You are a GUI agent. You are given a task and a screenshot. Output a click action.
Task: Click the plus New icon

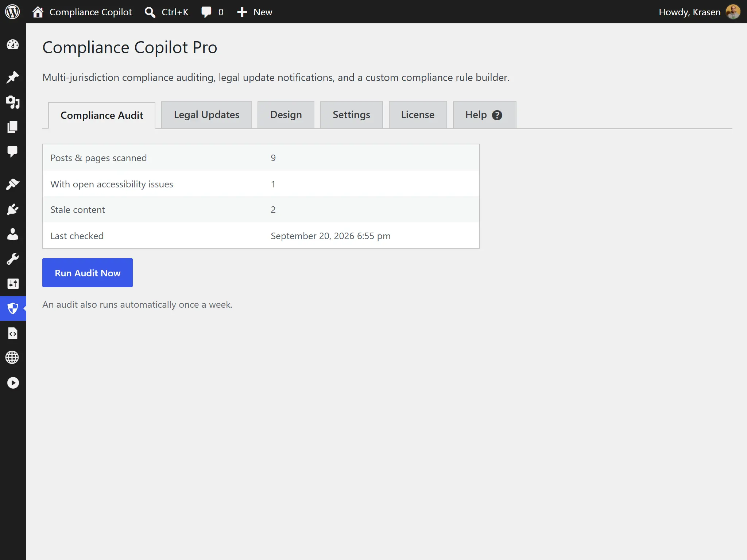pyautogui.click(x=242, y=12)
